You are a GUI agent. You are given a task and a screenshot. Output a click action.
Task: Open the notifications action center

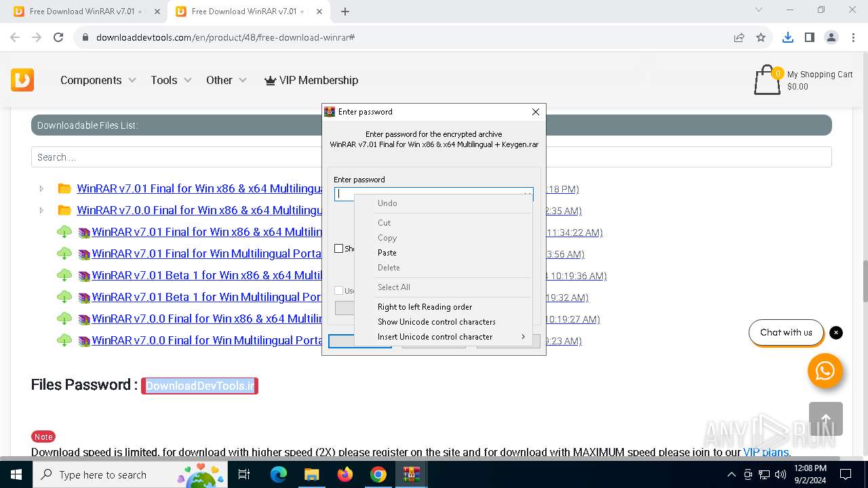click(846, 474)
